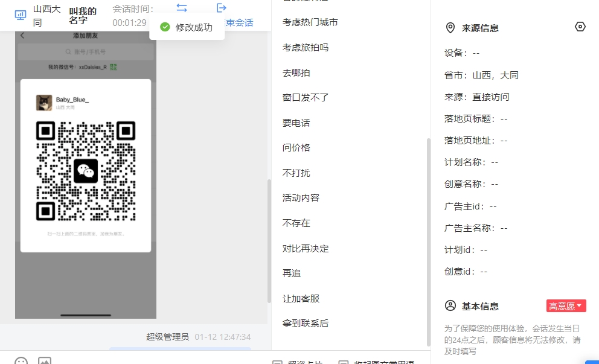Image resolution: width=599 pixels, height=364 pixels.
Task: Click the 结束会话 link
Action: tap(239, 22)
